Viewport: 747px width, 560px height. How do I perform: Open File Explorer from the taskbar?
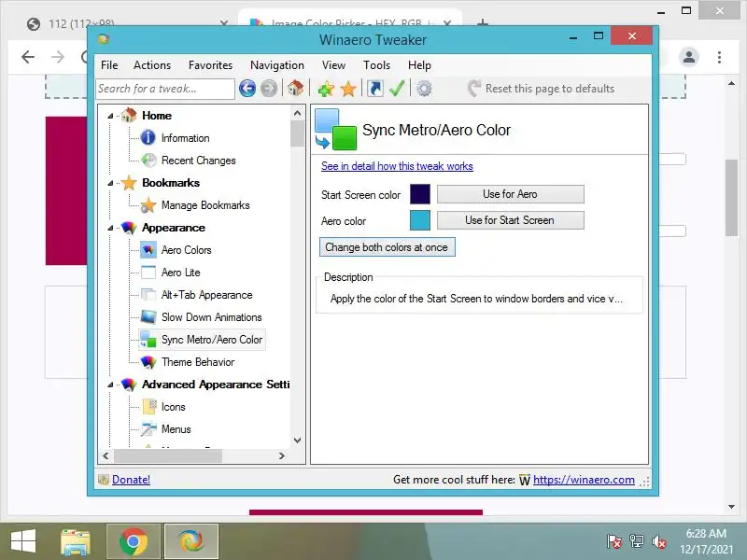click(x=76, y=542)
